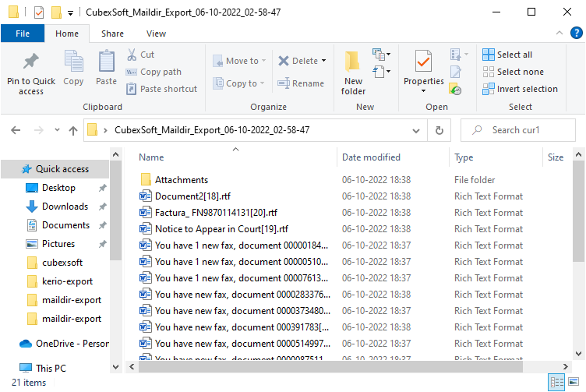Viewport: 586px width, 392px height.
Task: Open Customize Quick Access Toolbar dropdown
Action: click(70, 13)
